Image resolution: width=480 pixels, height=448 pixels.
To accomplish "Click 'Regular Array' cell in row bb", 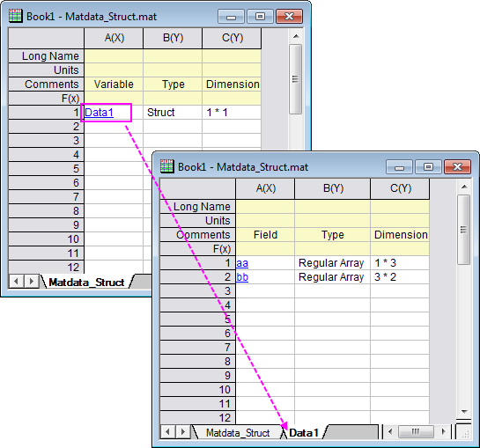I will point(332,277).
